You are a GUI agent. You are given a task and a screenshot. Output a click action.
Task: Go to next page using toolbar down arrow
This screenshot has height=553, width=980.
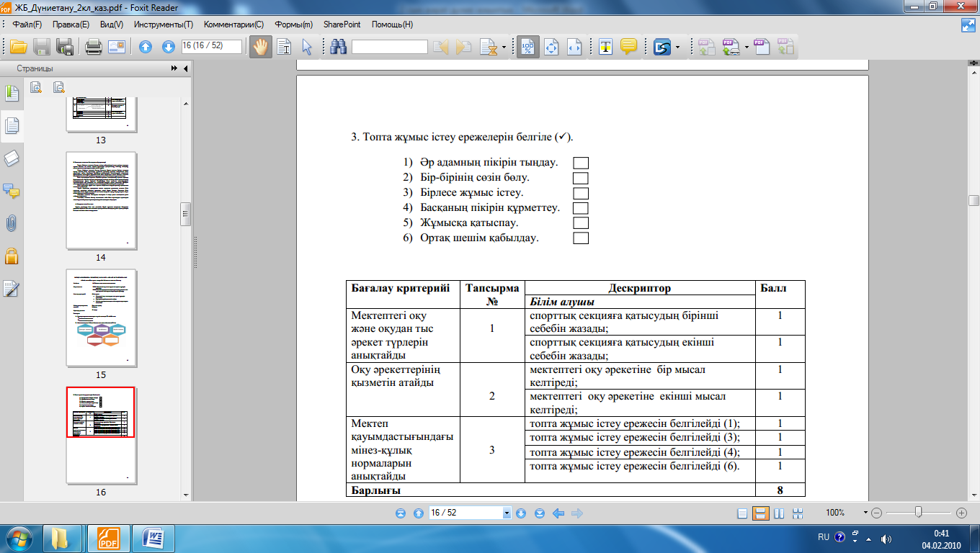[x=169, y=48]
